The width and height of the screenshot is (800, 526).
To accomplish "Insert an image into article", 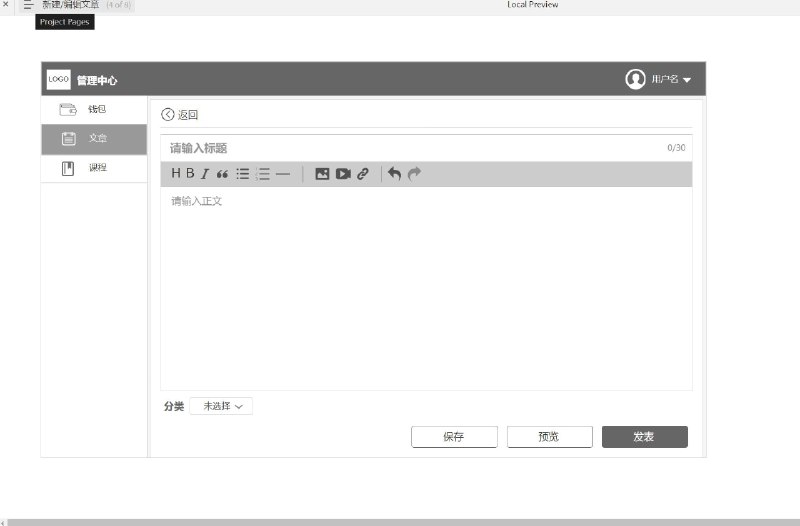I will pyautogui.click(x=322, y=174).
